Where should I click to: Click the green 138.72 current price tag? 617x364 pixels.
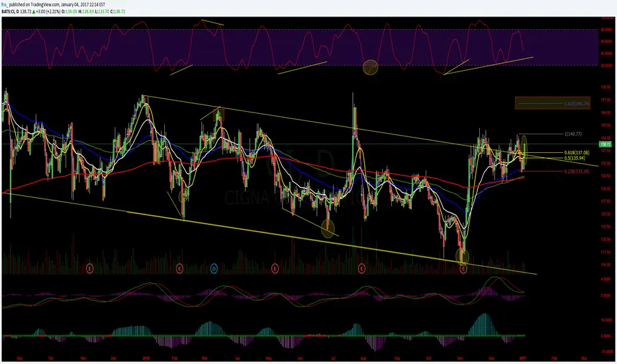tap(605, 145)
